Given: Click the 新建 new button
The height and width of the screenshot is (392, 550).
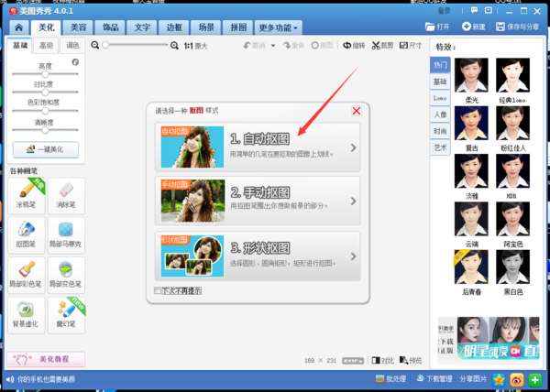Looking at the screenshot, I should coord(474,27).
